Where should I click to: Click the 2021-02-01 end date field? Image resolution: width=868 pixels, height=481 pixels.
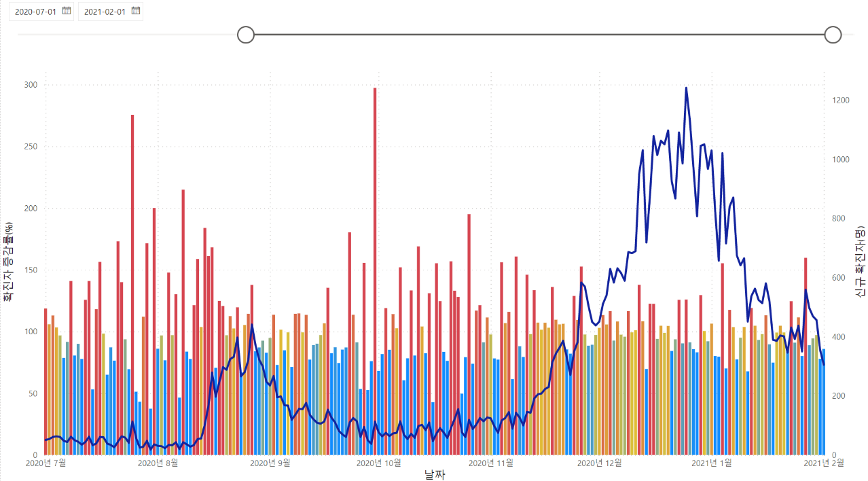tap(105, 12)
